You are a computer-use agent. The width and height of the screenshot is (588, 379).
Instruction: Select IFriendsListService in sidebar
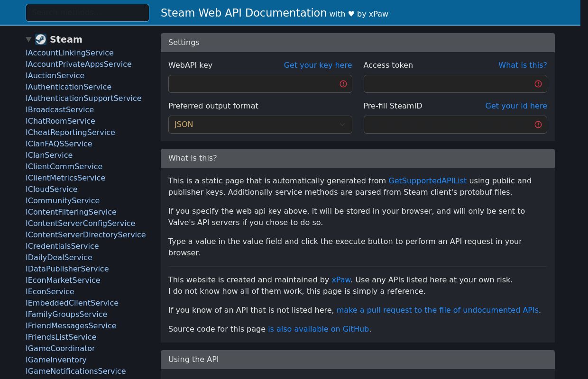point(61,337)
